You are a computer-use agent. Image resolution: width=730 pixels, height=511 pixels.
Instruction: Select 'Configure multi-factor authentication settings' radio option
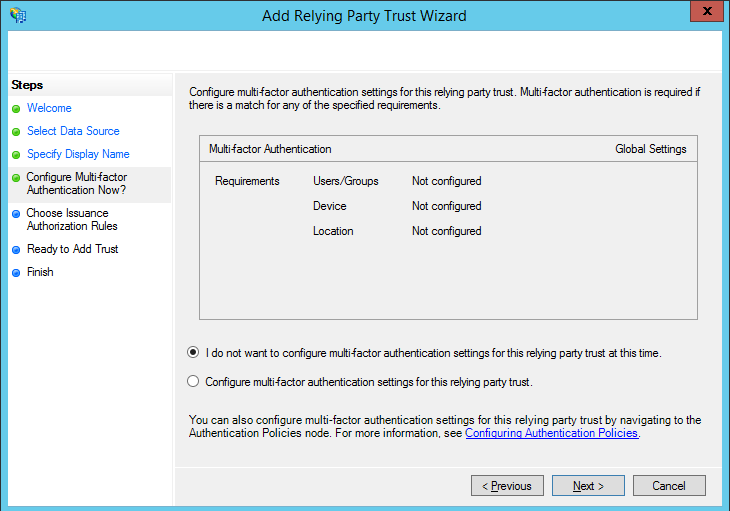click(193, 382)
